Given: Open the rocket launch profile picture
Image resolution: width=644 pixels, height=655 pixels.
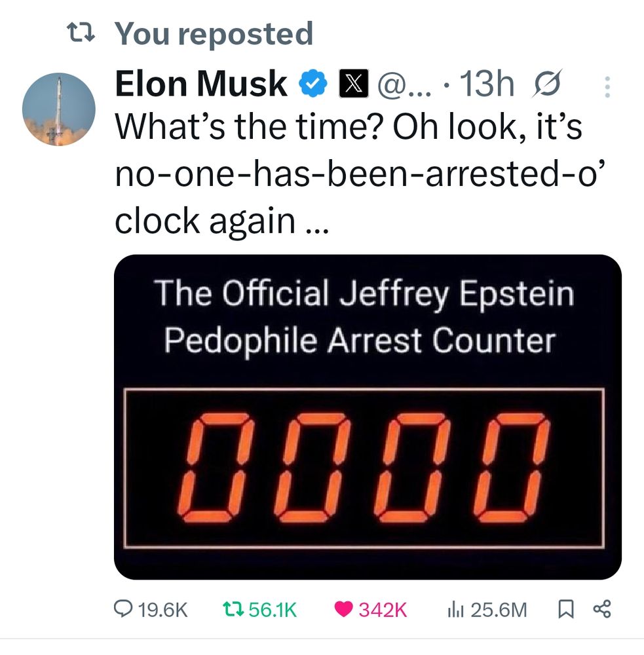Looking at the screenshot, I should 58,109.
